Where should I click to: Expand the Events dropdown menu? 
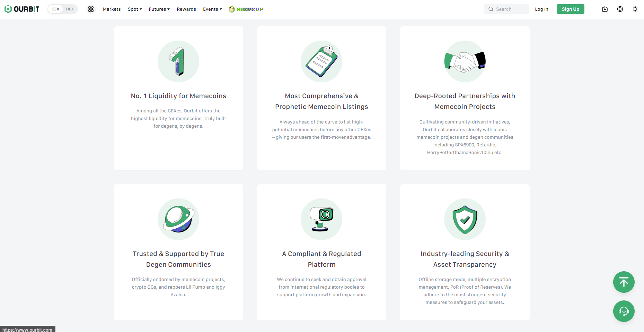coord(212,9)
